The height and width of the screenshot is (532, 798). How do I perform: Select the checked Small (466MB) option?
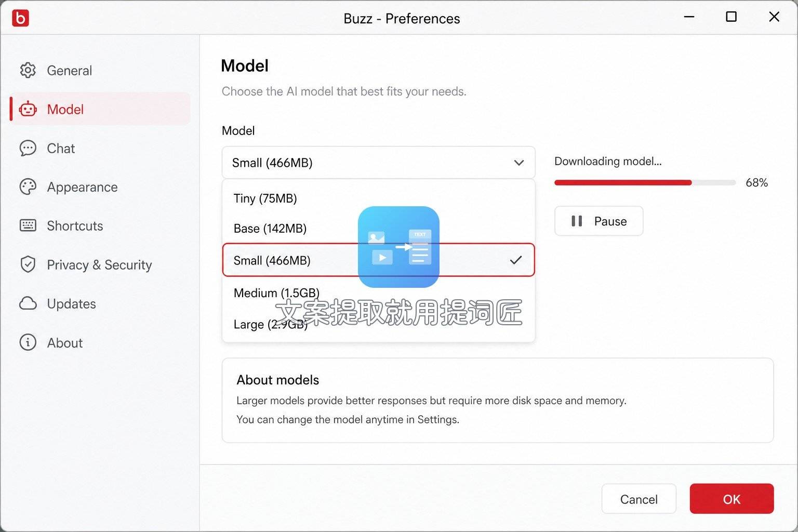(378, 260)
